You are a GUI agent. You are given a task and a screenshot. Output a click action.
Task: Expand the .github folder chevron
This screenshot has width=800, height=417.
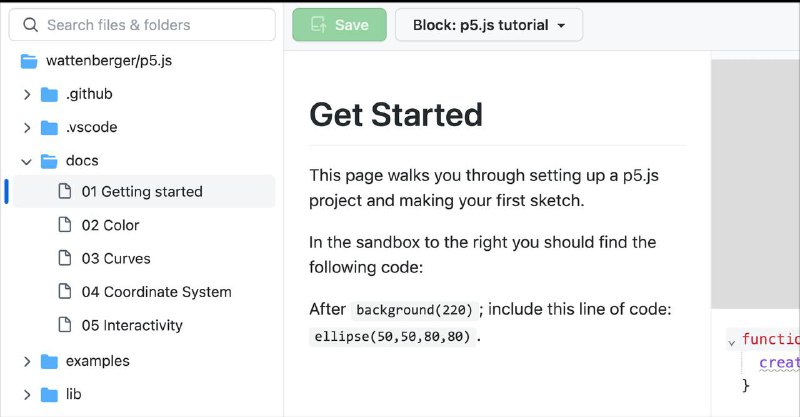pos(27,95)
